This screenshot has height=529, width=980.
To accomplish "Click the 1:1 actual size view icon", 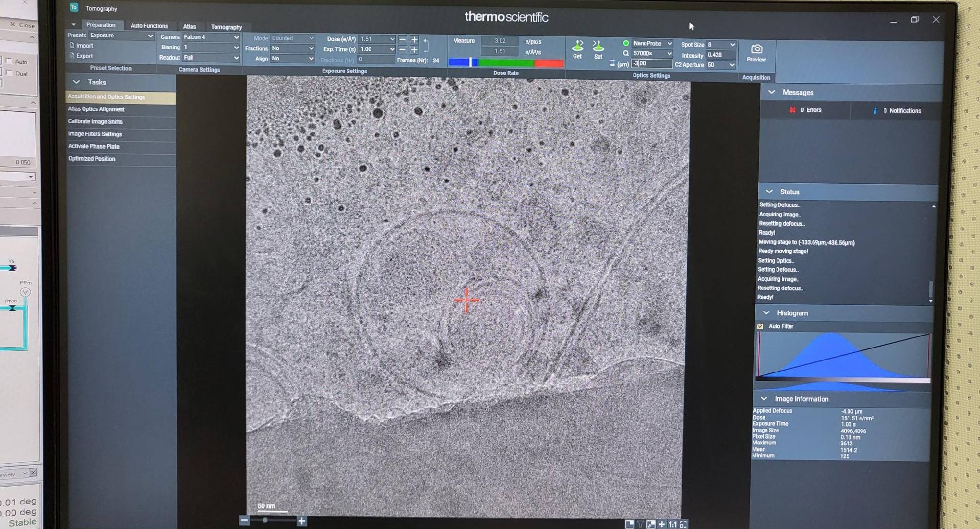I will pyautogui.click(x=673, y=524).
